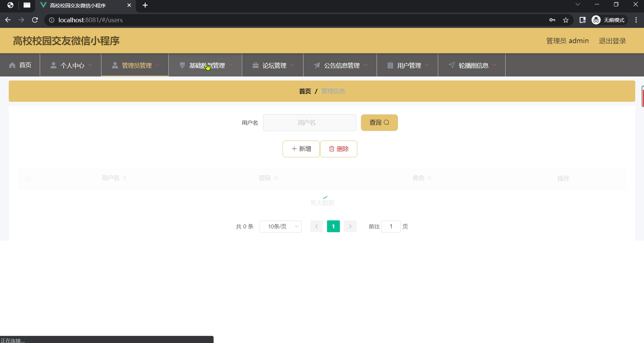Go to the next page arrow
The height and width of the screenshot is (343, 644).
(350, 226)
